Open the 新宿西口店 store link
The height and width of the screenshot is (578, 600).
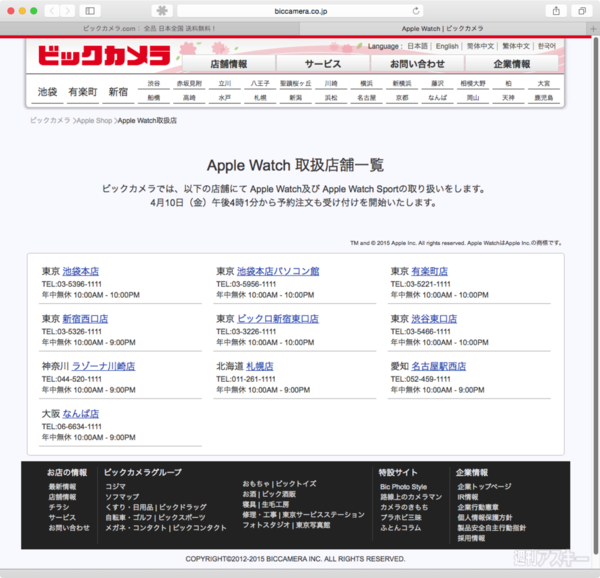coord(85,319)
